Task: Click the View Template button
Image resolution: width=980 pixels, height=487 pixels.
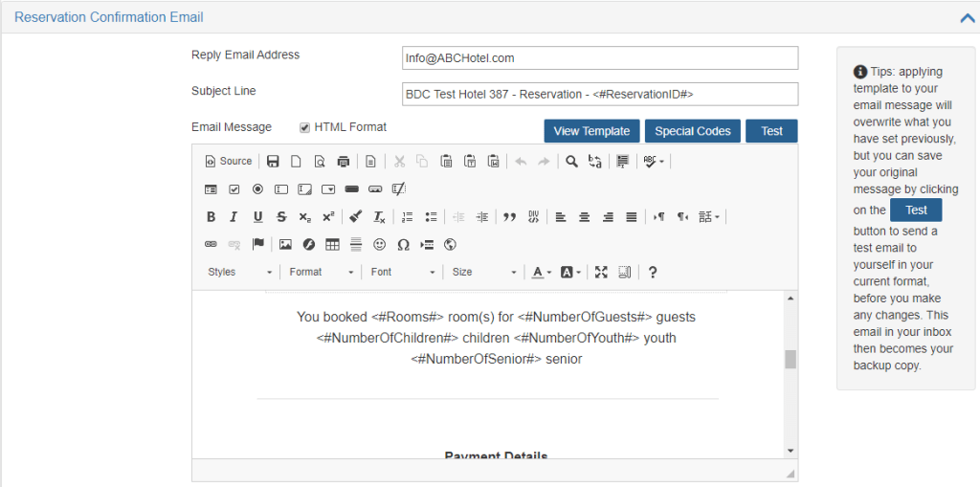Action: tap(591, 131)
